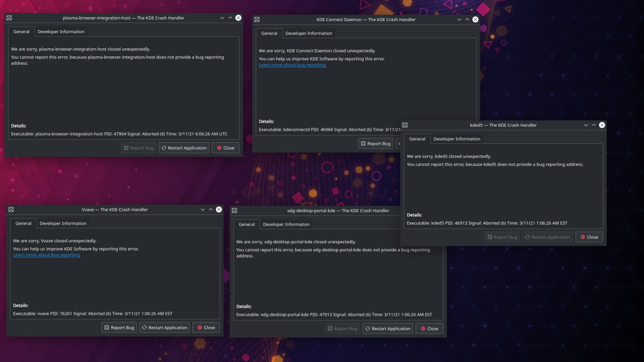This screenshot has width=644, height=362.
Task: Close Vvave window via titlebar X
Action: [219, 210]
